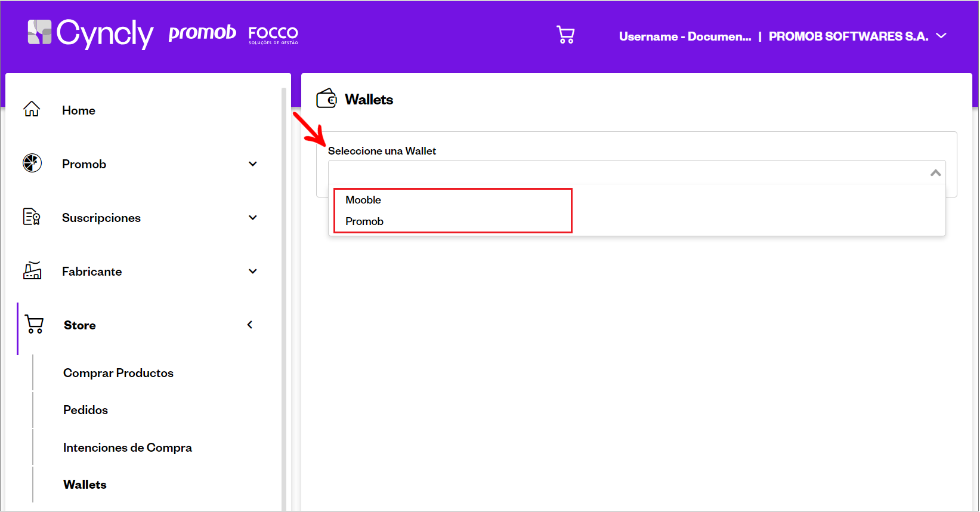
Task: Click the Home house icon
Action: tap(32, 109)
